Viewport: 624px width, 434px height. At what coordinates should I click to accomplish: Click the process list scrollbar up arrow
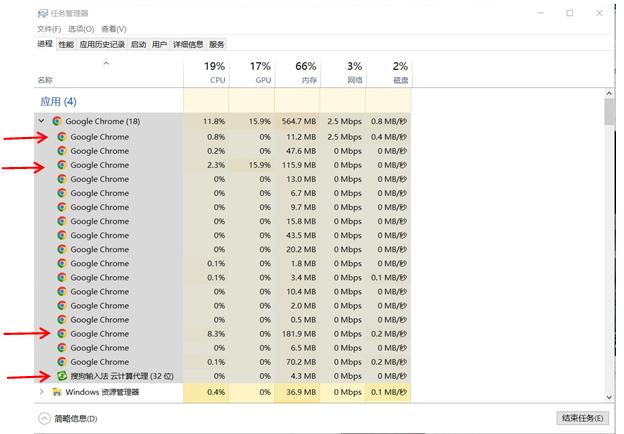point(609,93)
